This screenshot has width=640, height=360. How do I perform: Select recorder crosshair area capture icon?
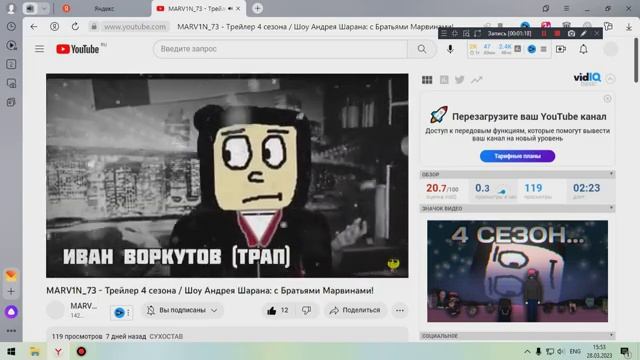tap(455, 33)
